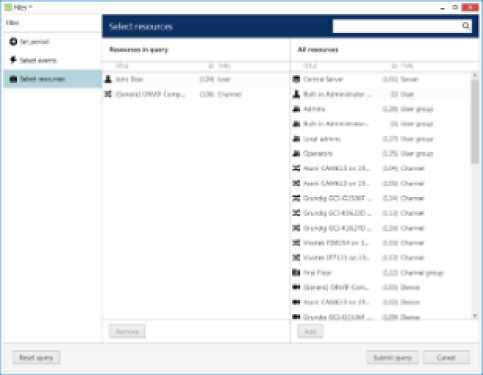Click channel icon of first Grundig channel
This screenshot has width=483, height=375.
(x=296, y=198)
